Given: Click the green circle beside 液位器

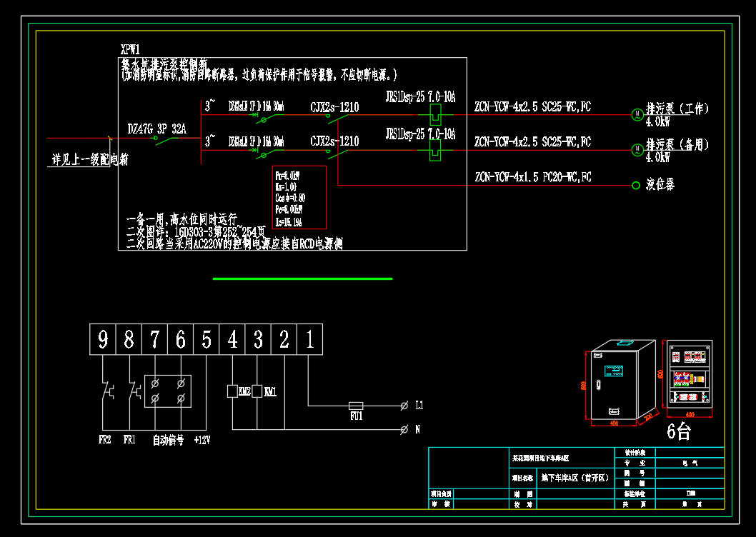Looking at the screenshot, I should (636, 185).
